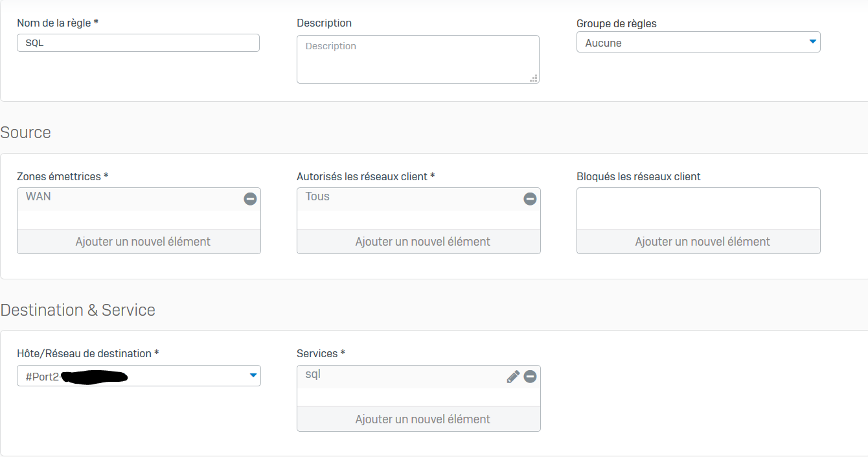Select the WAN entry in source zones
This screenshot has height=457, width=868.
pos(39,197)
